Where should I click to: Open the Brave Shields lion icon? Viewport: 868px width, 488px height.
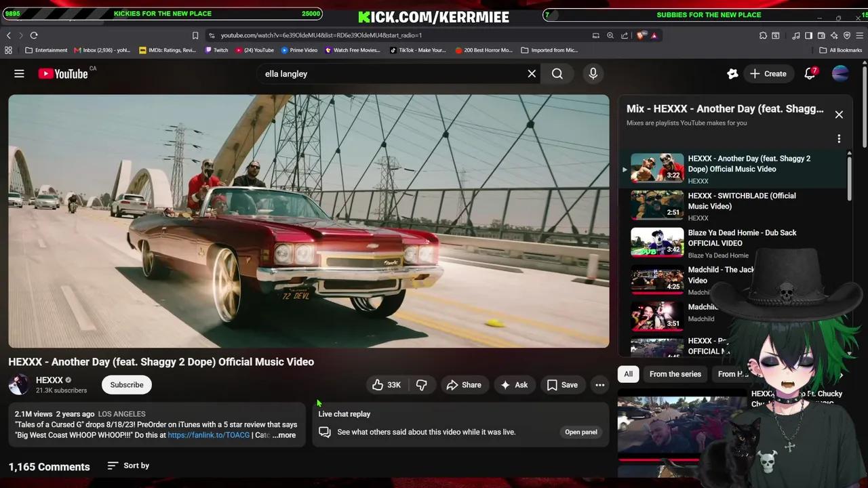641,35
